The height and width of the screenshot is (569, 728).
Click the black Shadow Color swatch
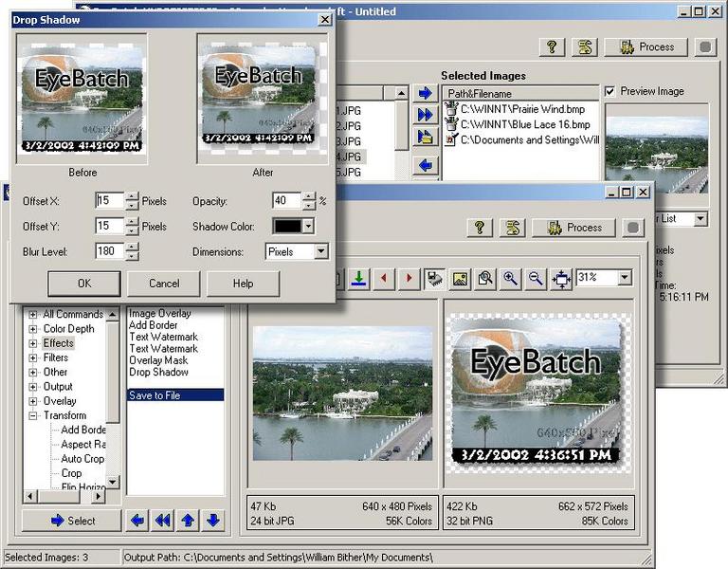[x=286, y=227]
